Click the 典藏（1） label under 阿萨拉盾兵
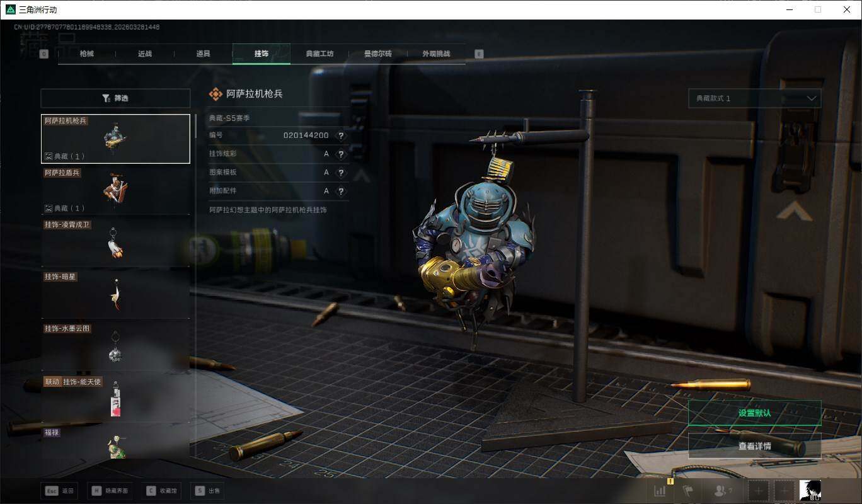Image resolution: width=862 pixels, height=504 pixels. tap(64, 208)
